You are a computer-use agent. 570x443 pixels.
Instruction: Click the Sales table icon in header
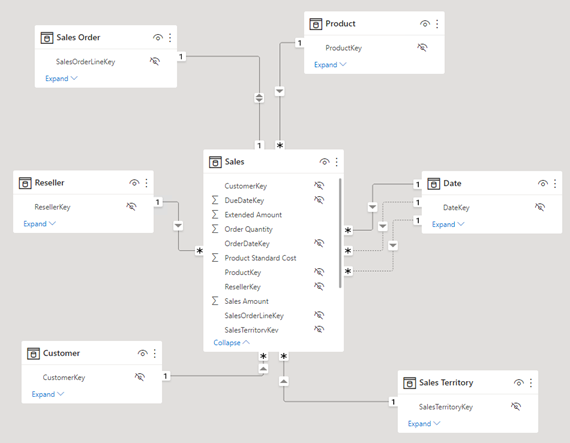point(215,162)
